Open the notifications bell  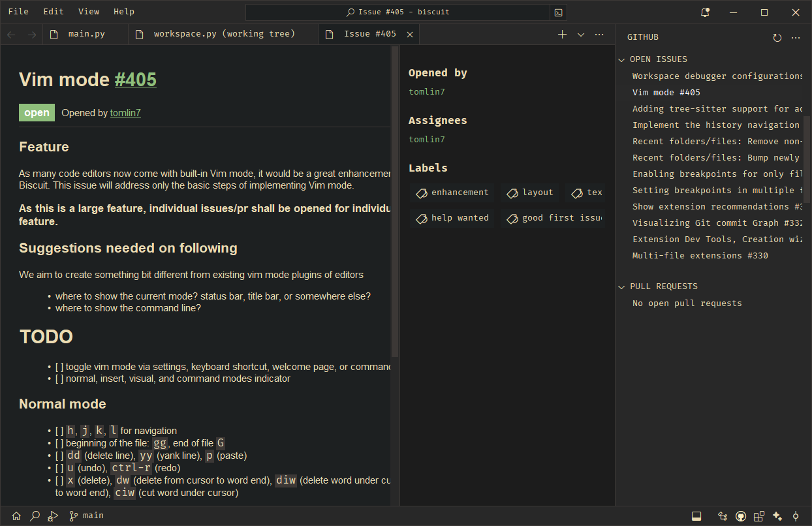pyautogui.click(x=705, y=12)
